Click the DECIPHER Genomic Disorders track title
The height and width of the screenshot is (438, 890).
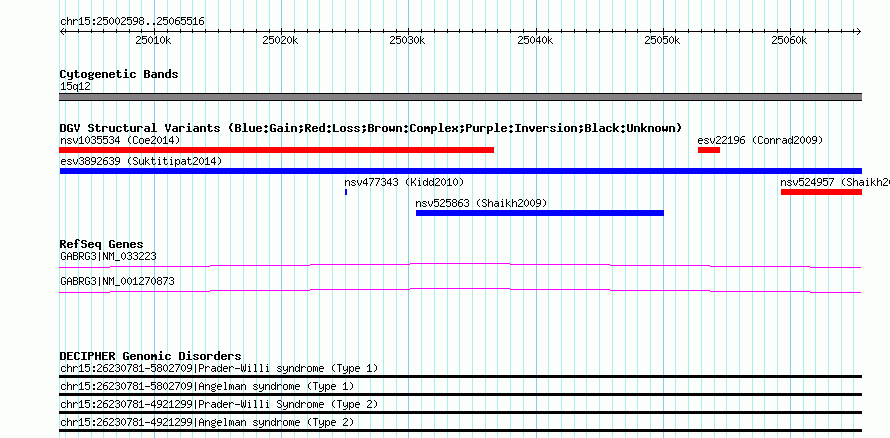[150, 356]
